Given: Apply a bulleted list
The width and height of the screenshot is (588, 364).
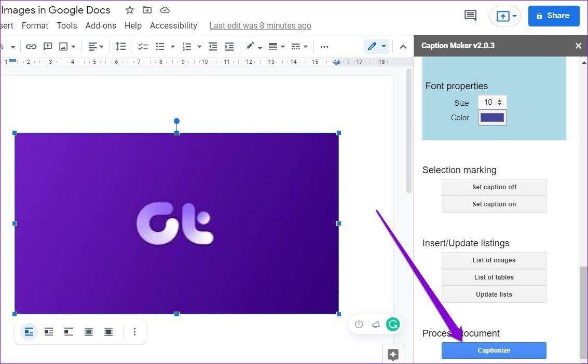Looking at the screenshot, I should [x=160, y=47].
